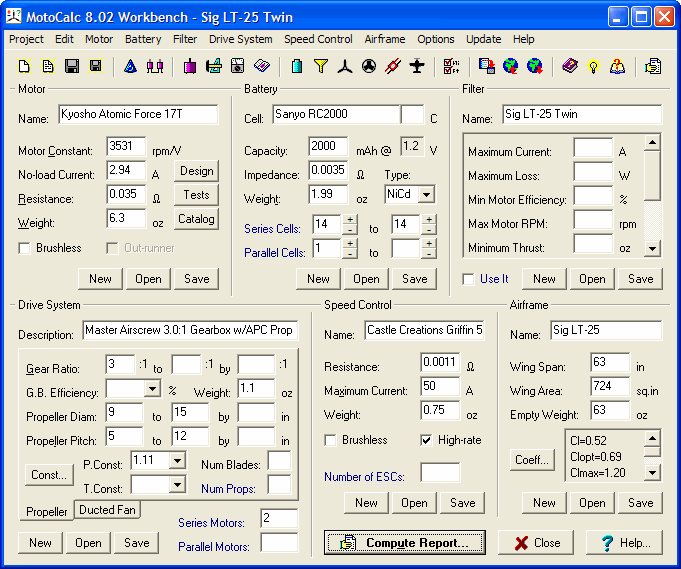Click the Motor Constant input field
The height and width of the screenshot is (569, 681).
(x=126, y=146)
